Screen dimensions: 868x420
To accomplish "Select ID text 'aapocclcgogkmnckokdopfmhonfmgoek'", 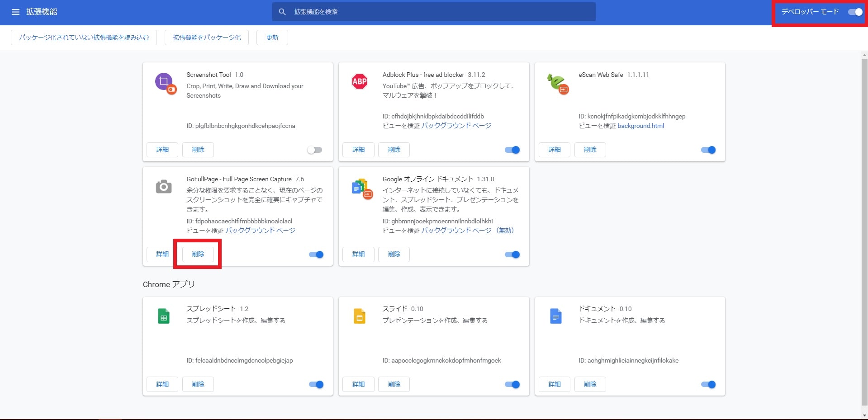I will [x=446, y=360].
